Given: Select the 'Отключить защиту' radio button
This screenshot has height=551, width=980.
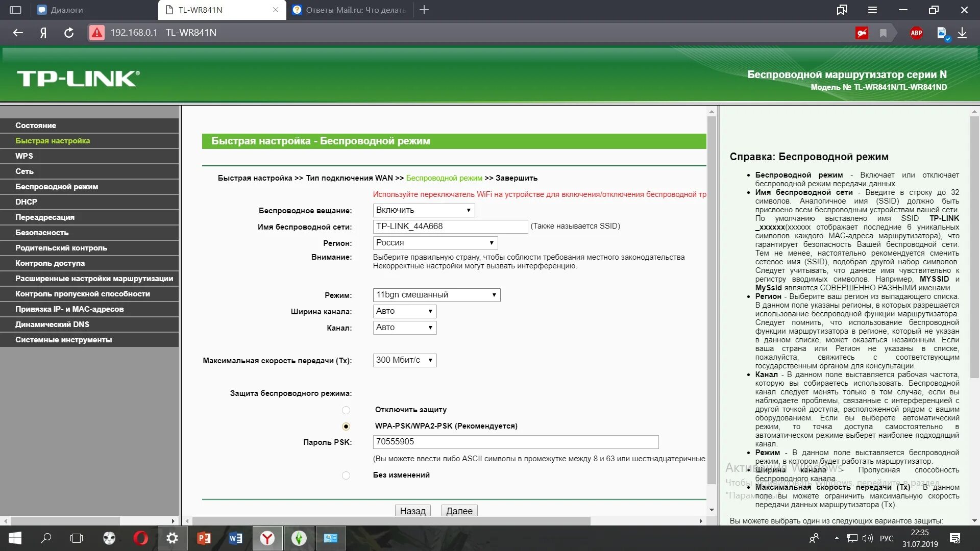Looking at the screenshot, I should (346, 410).
